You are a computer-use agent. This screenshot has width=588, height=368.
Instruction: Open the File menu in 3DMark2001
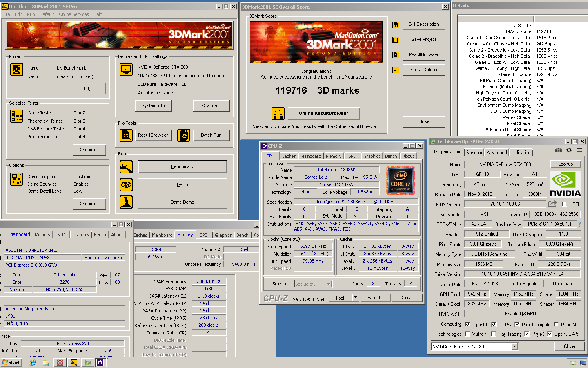[x=7, y=14]
